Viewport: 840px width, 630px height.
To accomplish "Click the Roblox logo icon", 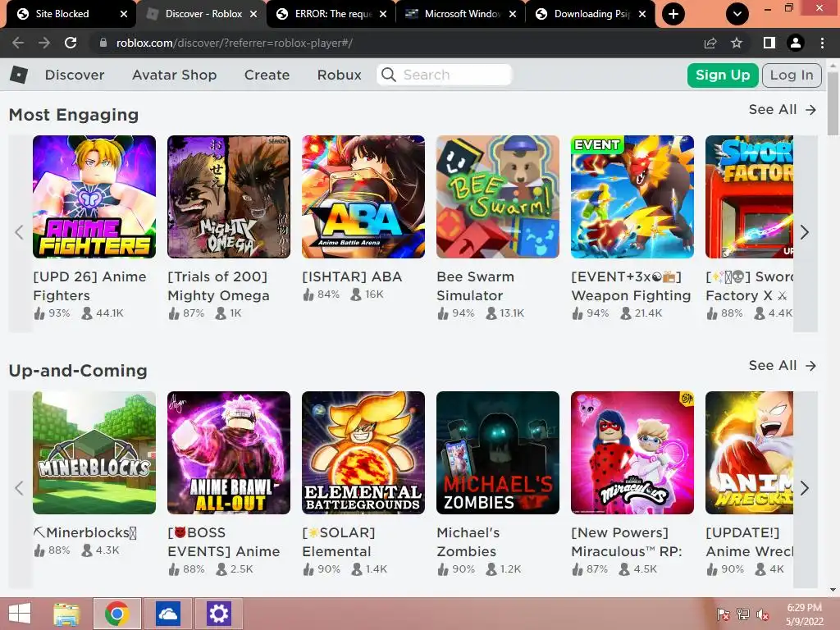I will point(19,75).
